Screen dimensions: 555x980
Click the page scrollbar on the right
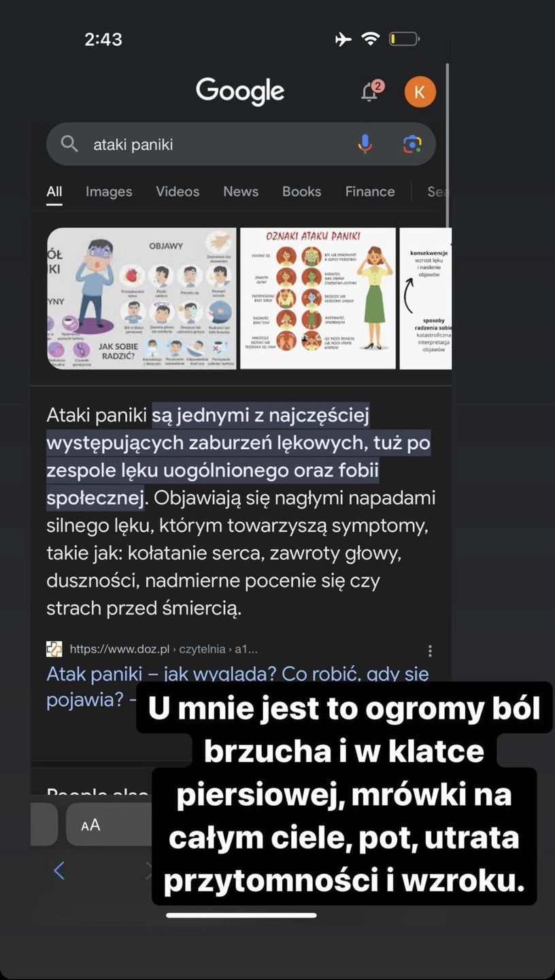(x=448, y=145)
